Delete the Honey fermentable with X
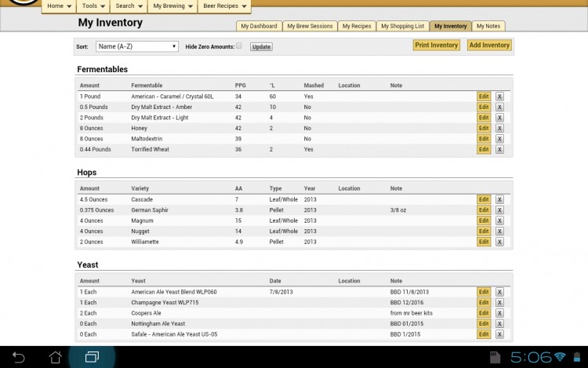Viewport: 588px width, 368px height. (499, 128)
